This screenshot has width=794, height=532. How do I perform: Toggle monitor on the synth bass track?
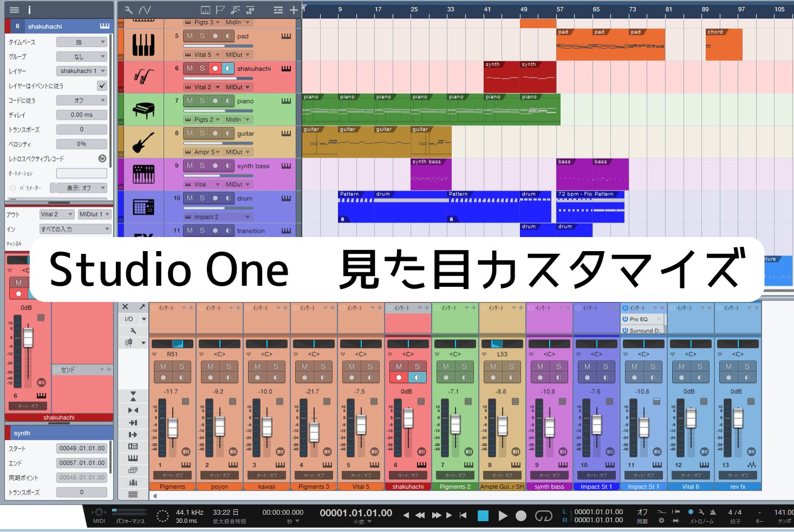tap(228, 166)
